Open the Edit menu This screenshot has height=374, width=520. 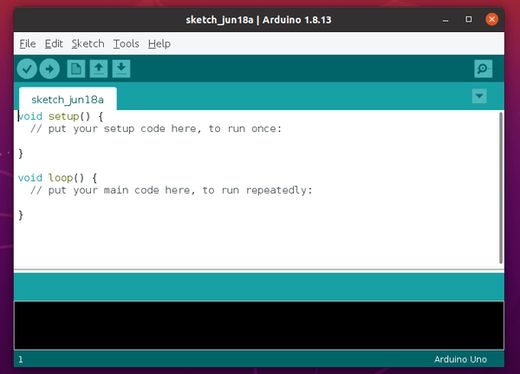point(54,44)
